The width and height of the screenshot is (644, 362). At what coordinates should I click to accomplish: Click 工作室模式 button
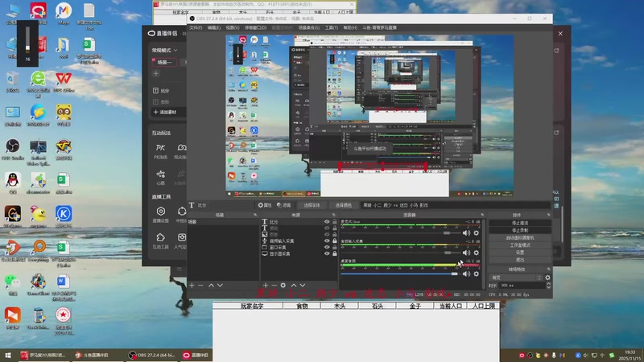pyautogui.click(x=520, y=245)
